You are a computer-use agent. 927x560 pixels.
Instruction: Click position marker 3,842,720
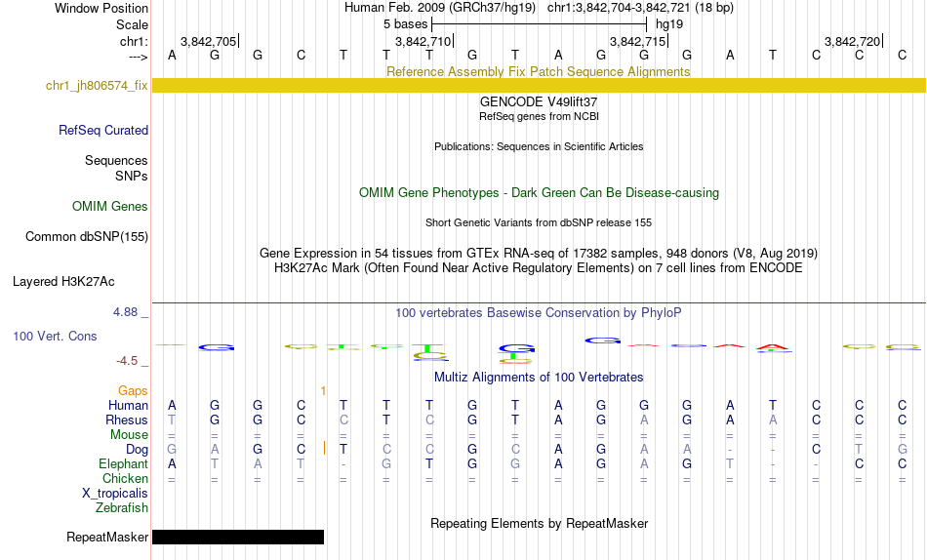(853, 41)
